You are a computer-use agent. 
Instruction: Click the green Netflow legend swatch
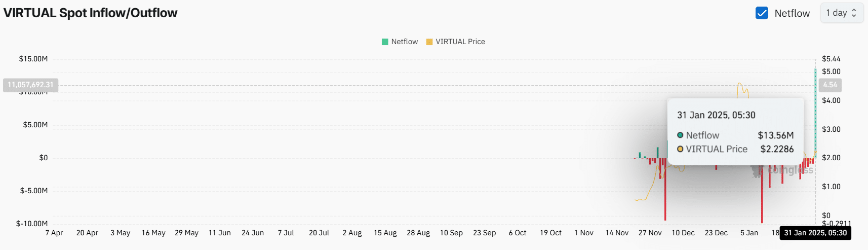[x=385, y=42]
